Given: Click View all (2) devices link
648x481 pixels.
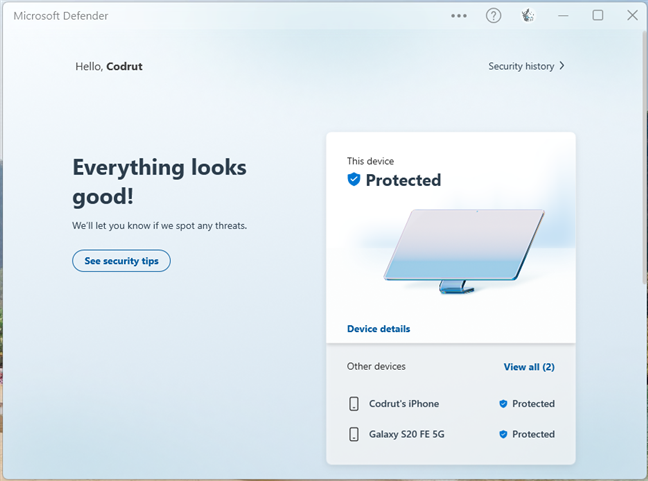Looking at the screenshot, I should click(529, 367).
